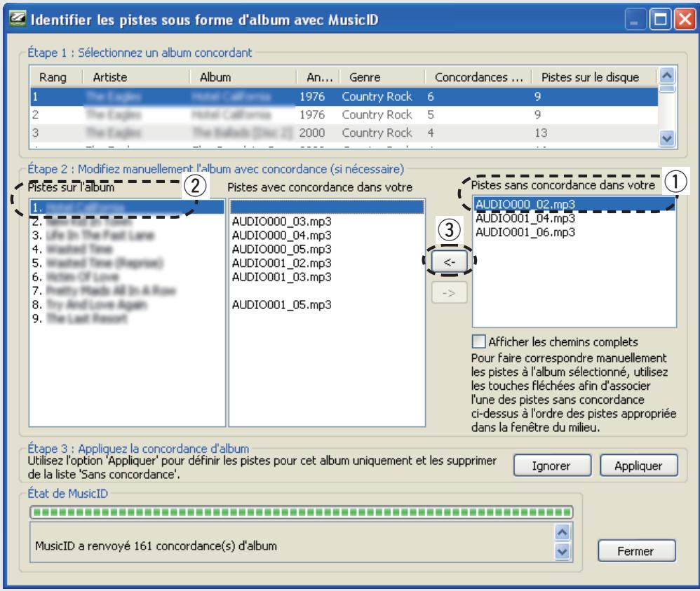The height and width of the screenshot is (591, 700).
Task: Sort by the Concordances column header
Action: click(478, 77)
